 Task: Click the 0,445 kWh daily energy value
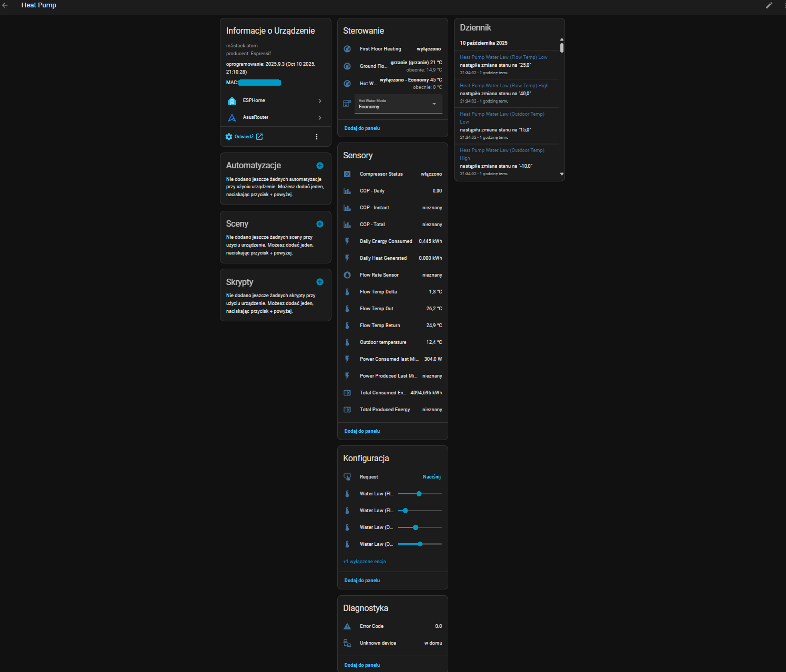[x=430, y=241]
